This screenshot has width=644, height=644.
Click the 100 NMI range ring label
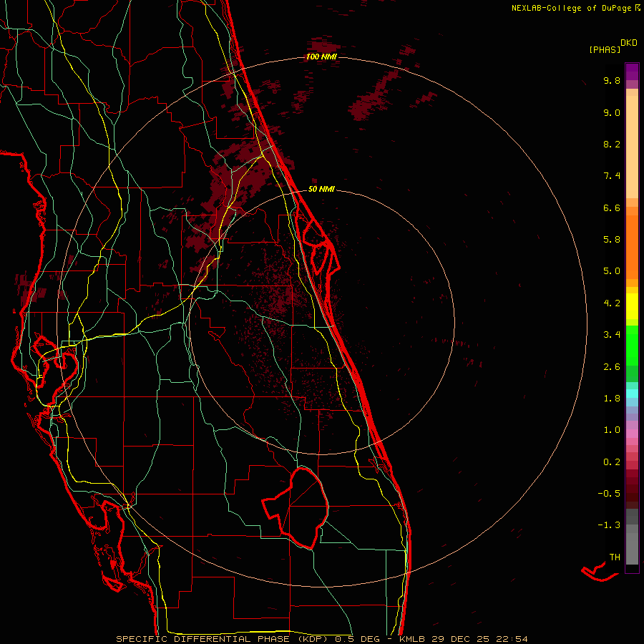(321, 57)
